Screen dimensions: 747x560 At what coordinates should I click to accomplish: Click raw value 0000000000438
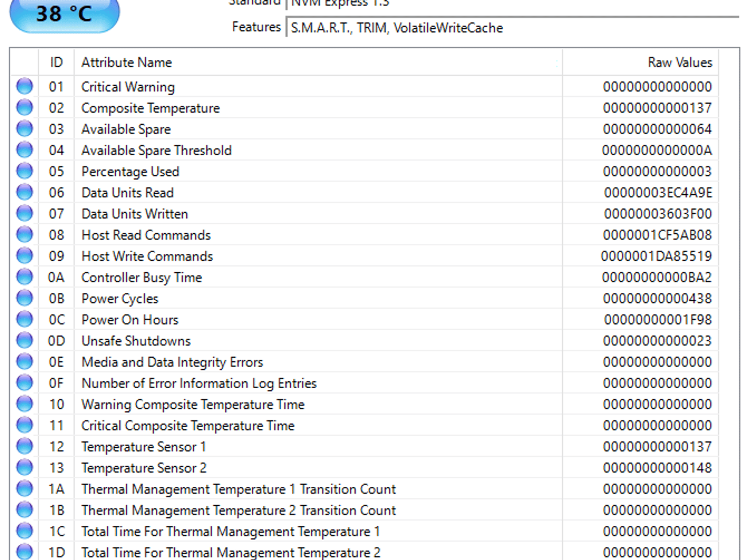tap(657, 298)
